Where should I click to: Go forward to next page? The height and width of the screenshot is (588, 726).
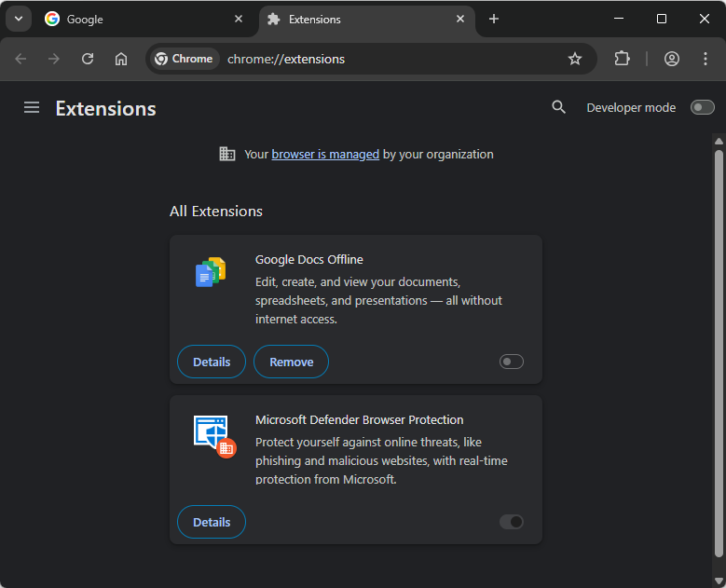(54, 59)
